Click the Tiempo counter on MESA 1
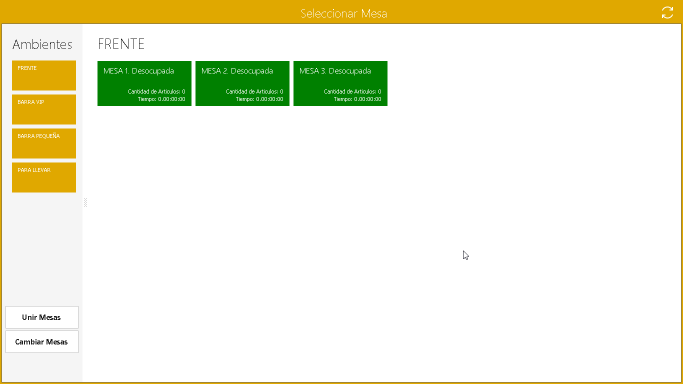The width and height of the screenshot is (683, 384). (162, 99)
